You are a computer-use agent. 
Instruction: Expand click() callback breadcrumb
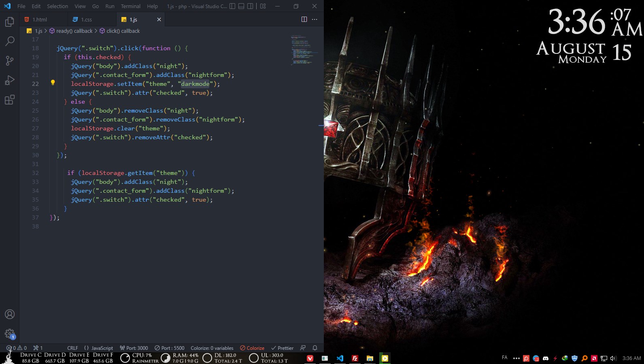click(x=120, y=31)
